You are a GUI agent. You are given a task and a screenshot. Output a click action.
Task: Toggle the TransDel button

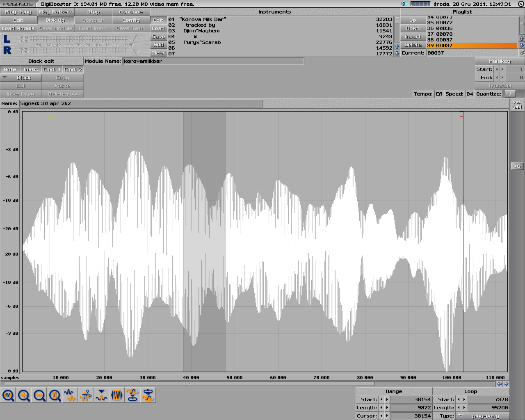point(500,86)
